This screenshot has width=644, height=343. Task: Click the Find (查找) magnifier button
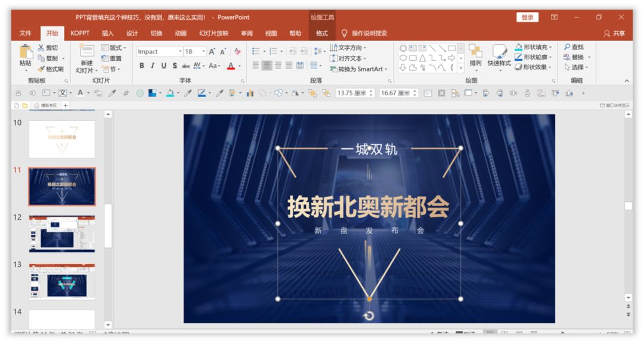click(574, 47)
